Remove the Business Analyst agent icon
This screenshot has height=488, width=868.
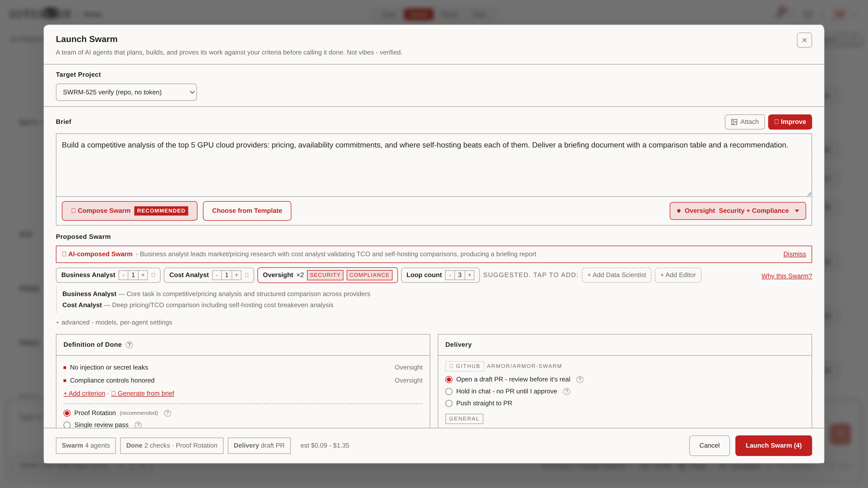point(153,275)
